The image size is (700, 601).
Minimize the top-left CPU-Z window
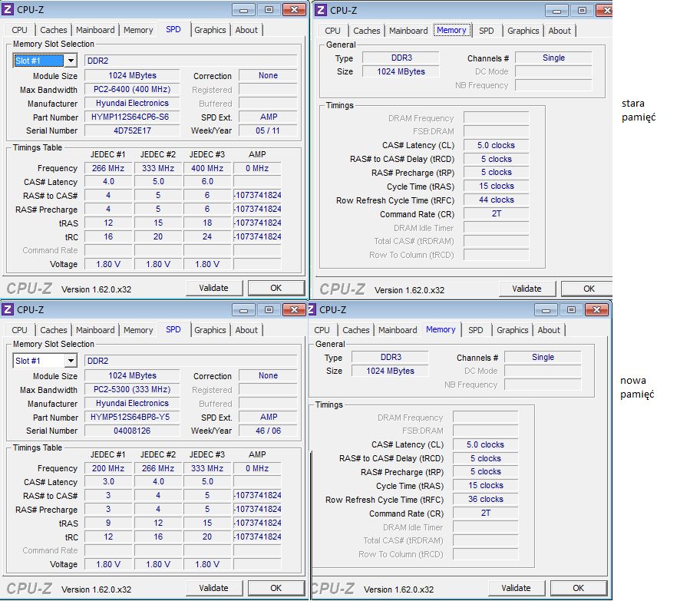pos(244,10)
